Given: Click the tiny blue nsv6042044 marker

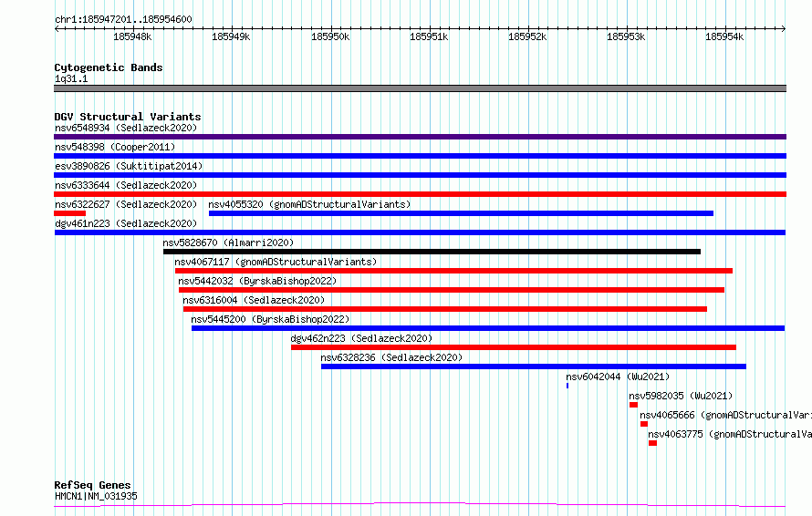Looking at the screenshot, I should pyautogui.click(x=567, y=386).
